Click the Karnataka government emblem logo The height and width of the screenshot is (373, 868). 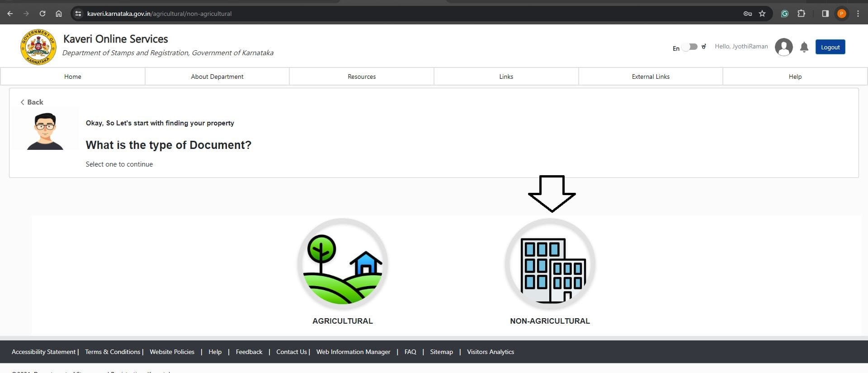[38, 47]
